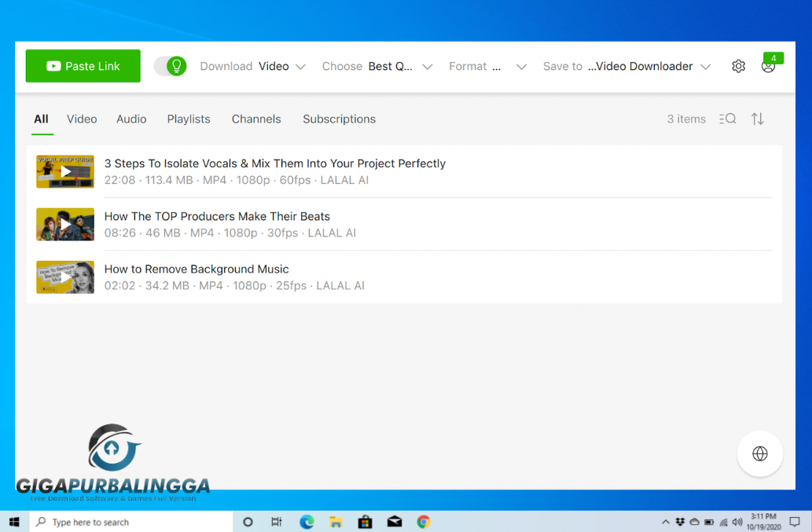
Task: Play preview of "How The TOP Producers Make Their Beats"
Action: click(x=64, y=224)
